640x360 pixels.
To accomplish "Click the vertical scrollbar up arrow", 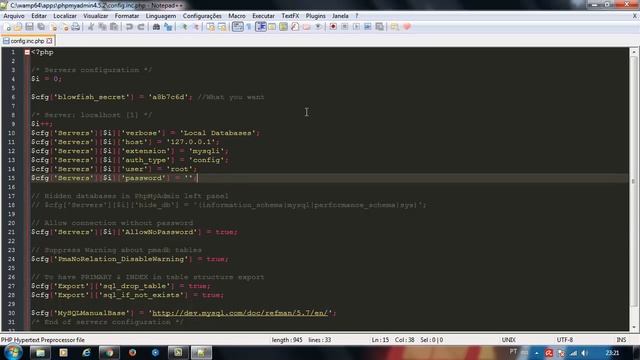I will tap(634, 52).
